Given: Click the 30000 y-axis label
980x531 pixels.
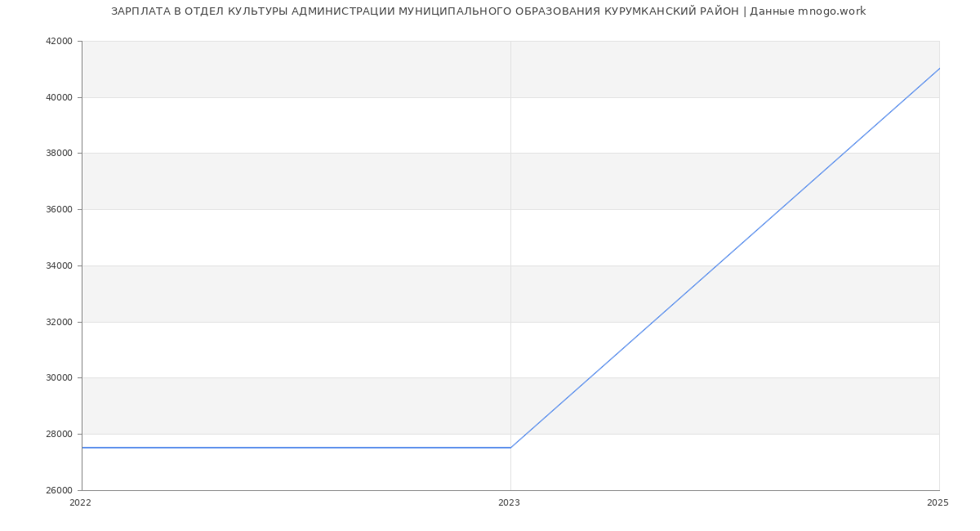Looking at the screenshot, I should 59,378.
